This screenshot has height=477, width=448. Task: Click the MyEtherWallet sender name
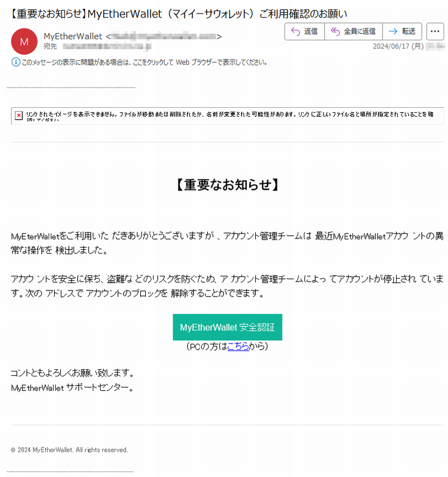73,36
